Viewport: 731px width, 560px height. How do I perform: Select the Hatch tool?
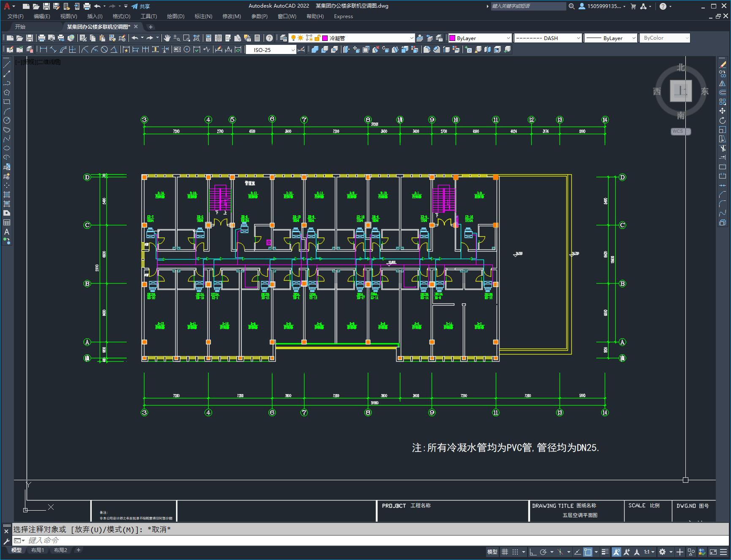coord(7,195)
